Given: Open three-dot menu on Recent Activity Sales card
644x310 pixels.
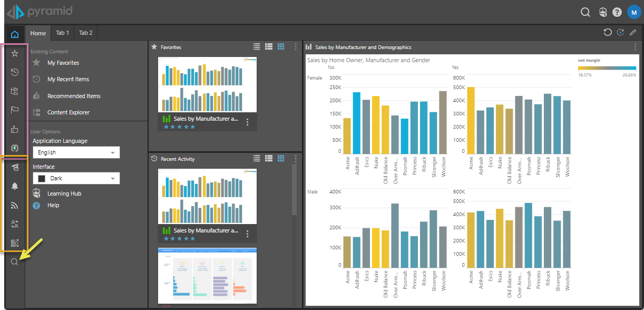Looking at the screenshot, I should click(x=247, y=234).
